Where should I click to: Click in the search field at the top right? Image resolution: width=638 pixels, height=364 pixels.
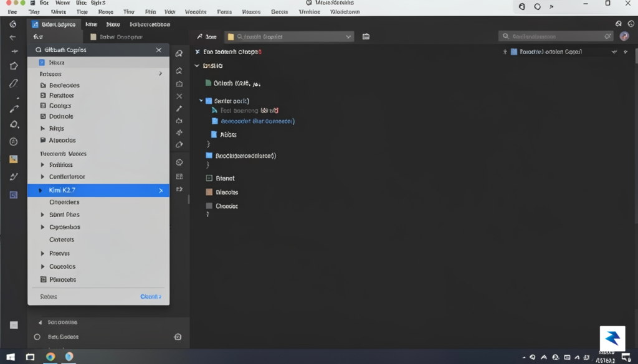pos(556,36)
